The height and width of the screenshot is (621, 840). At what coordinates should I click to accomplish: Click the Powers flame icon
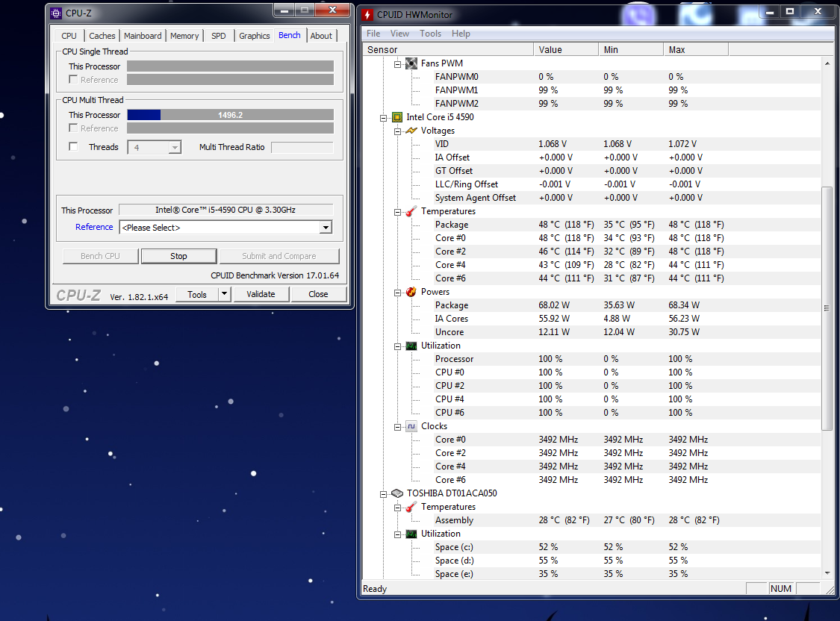pos(411,292)
